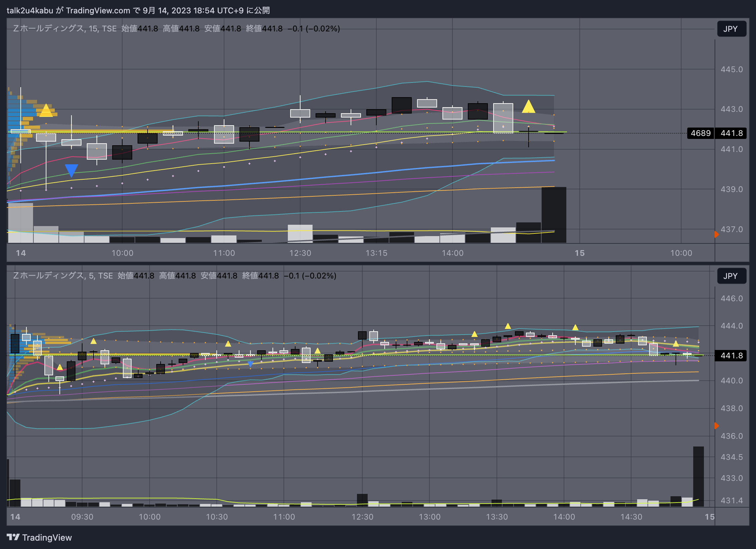Select the blue down triangle in the 5-minute chart
This screenshot has width=756, height=549.
[x=250, y=364]
